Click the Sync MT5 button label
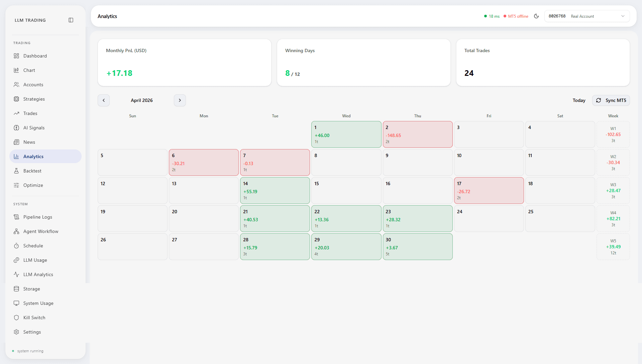 [x=616, y=100]
